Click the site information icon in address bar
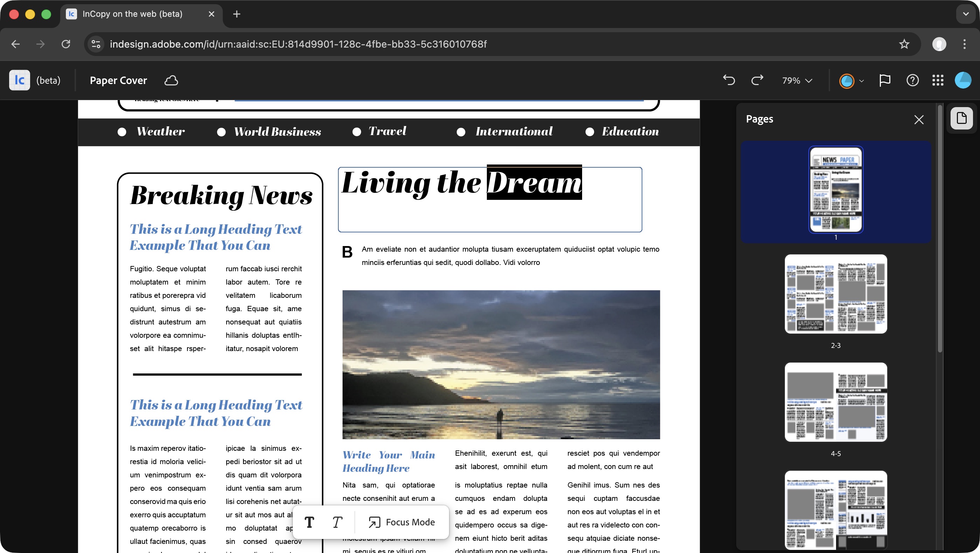The image size is (980, 553). point(96,44)
